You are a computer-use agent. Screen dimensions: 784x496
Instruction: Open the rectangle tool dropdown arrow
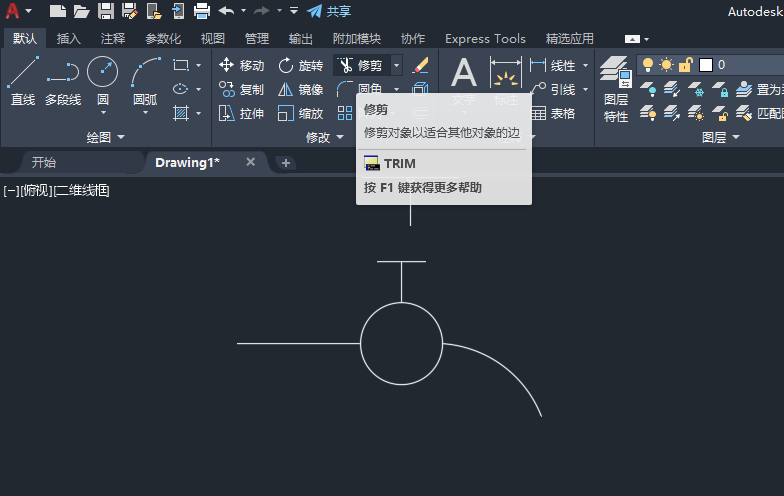pyautogui.click(x=198, y=65)
